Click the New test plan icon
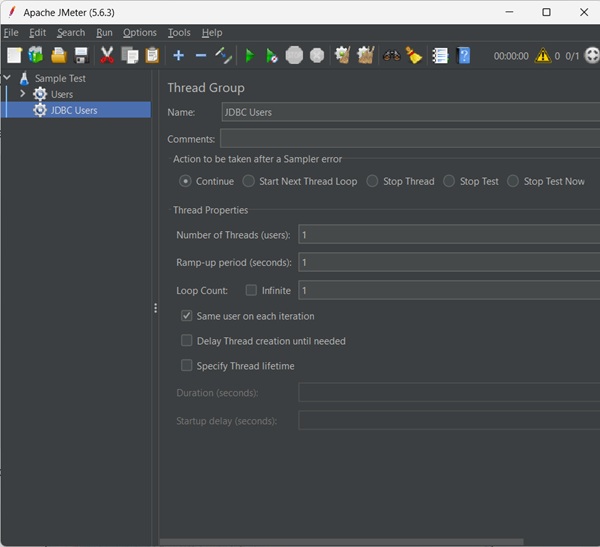 click(15, 56)
